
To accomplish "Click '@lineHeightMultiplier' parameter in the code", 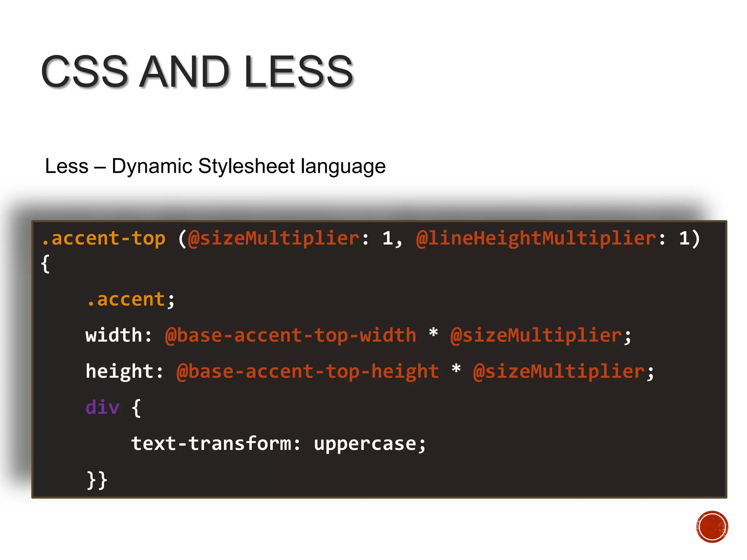I will pos(536,239).
